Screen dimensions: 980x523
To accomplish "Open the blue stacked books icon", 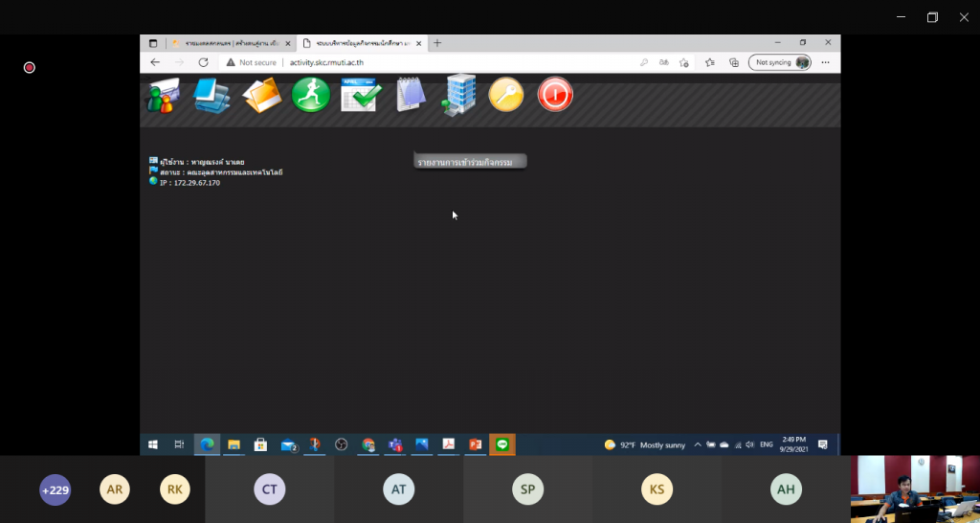I will pos(211,96).
